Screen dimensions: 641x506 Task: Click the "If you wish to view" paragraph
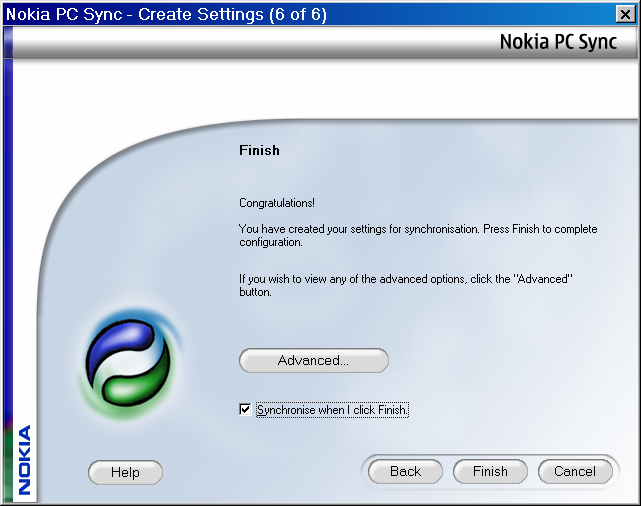[x=406, y=285]
